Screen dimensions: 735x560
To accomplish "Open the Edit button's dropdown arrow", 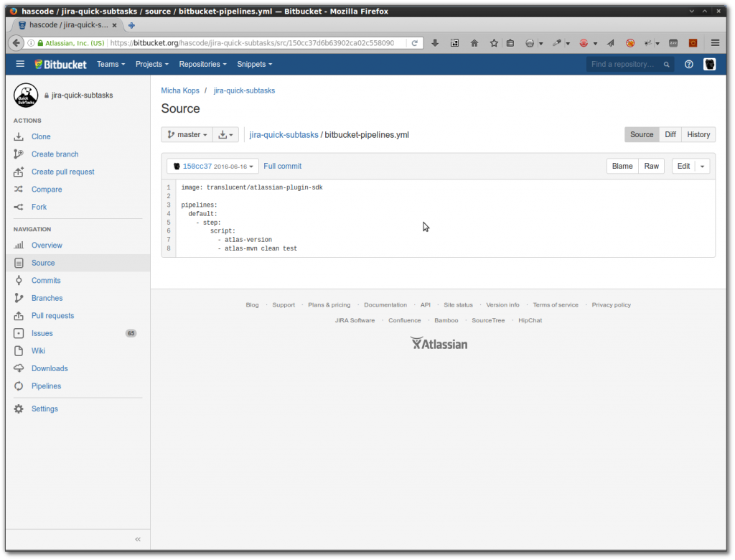I will pos(703,165).
